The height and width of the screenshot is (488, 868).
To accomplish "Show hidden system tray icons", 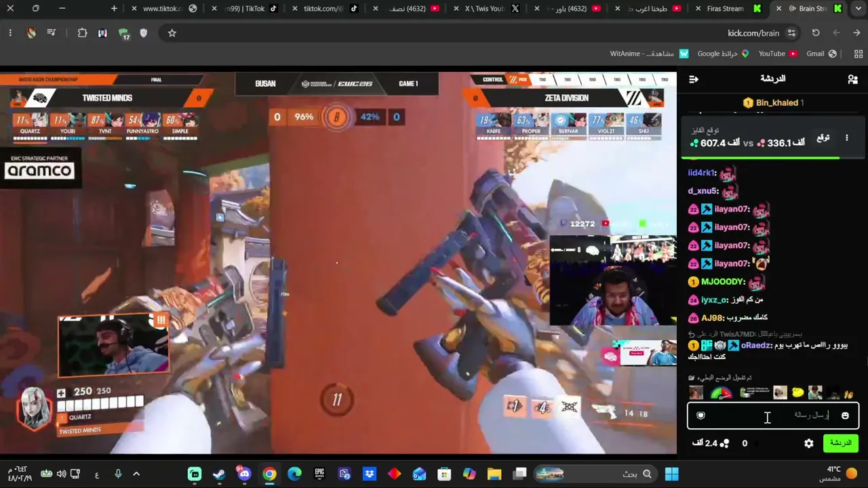I will click(x=136, y=474).
